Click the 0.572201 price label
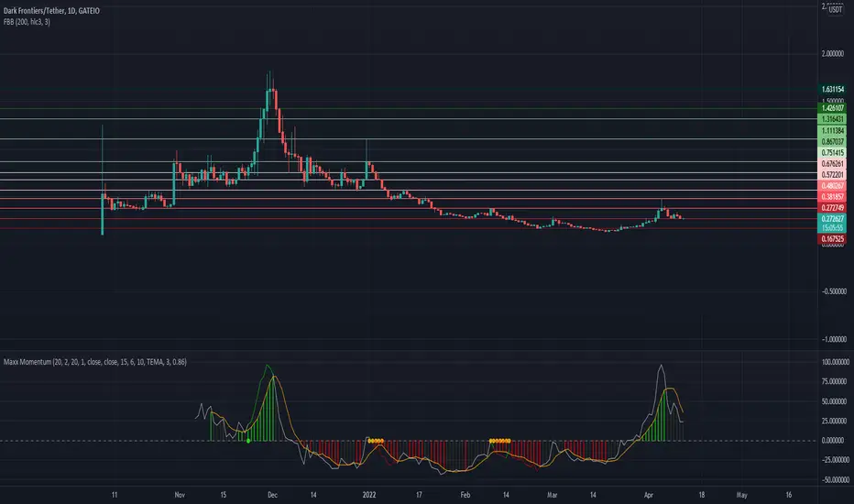Screen dimensions: 854x504 pos(833,174)
